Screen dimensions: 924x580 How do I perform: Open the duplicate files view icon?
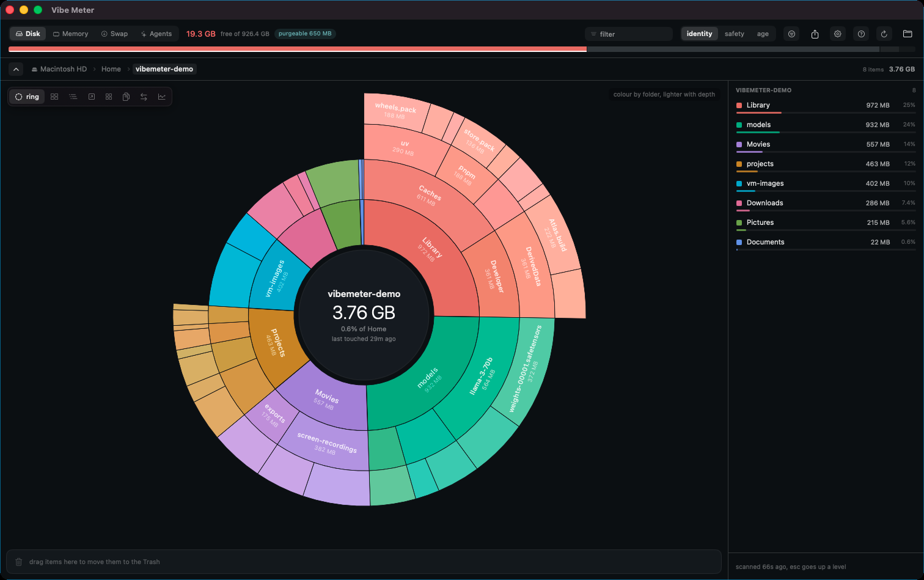[126, 97]
